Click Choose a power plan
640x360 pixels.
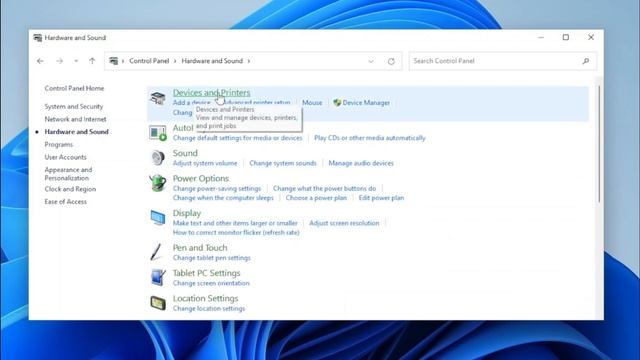[x=316, y=198]
